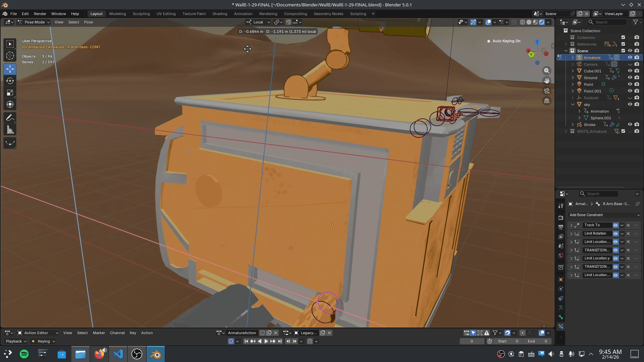
Task: Open the Measure tool
Action: pyautogui.click(x=10, y=129)
